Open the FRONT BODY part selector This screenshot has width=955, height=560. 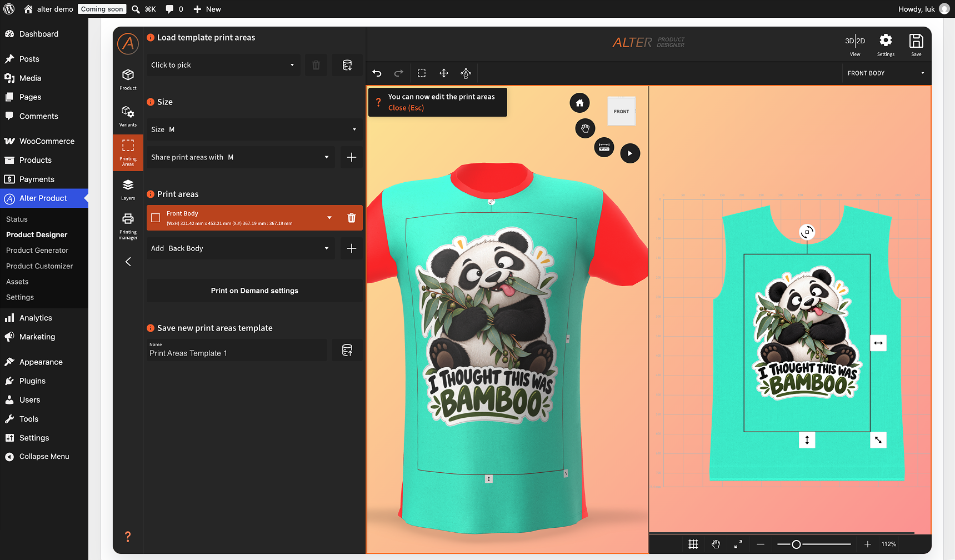coord(886,73)
